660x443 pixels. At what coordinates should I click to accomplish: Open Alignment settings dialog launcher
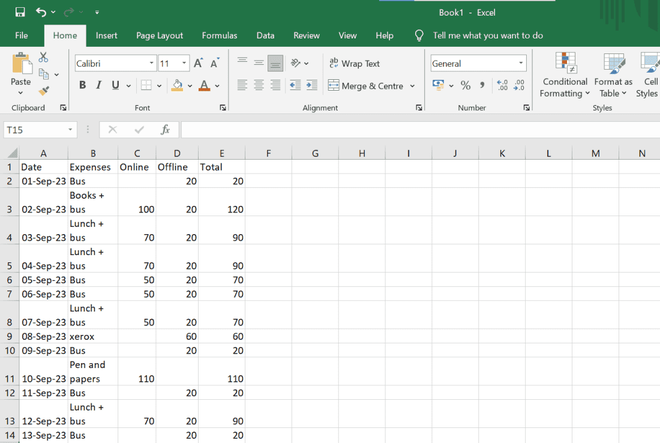419,108
